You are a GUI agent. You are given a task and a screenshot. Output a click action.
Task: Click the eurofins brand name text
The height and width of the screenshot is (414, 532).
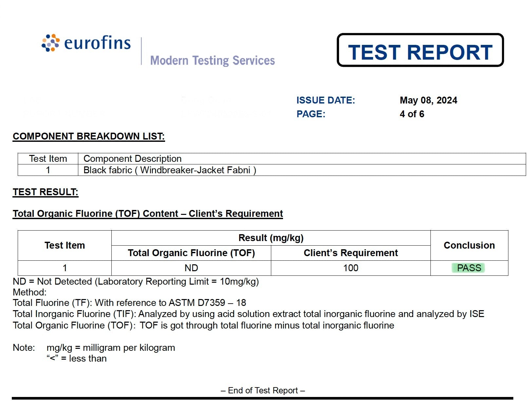point(97,43)
